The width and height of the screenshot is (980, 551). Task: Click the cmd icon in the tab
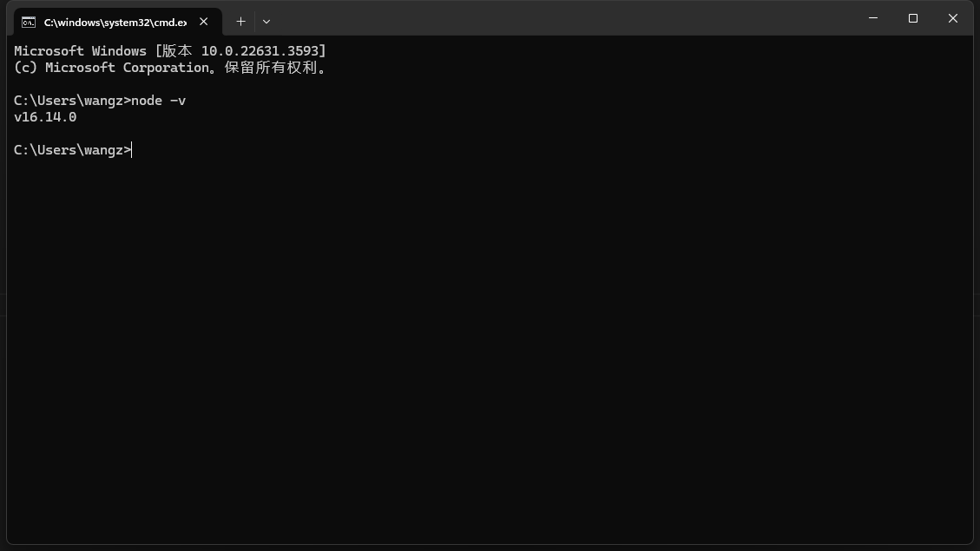pyautogui.click(x=28, y=23)
